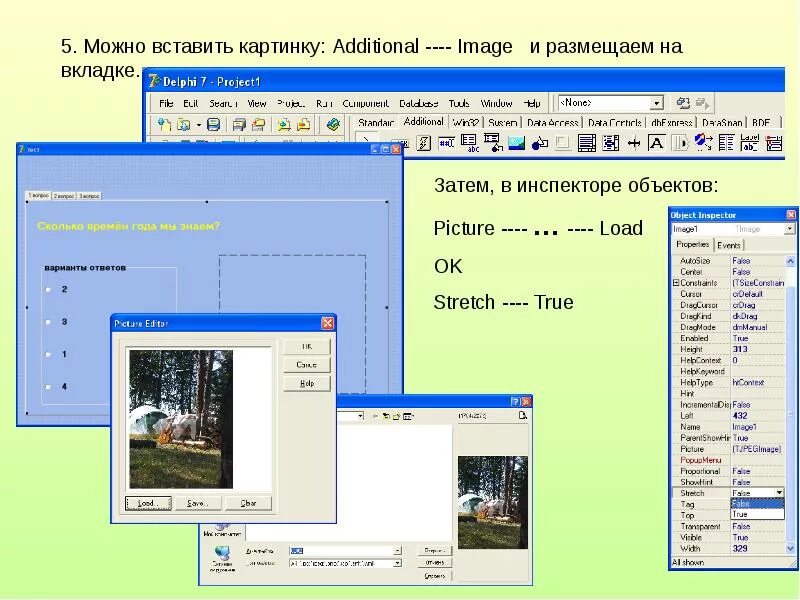800x600 pixels.
Task: Click the View Menu icon in Open dialog
Action: 408,416
